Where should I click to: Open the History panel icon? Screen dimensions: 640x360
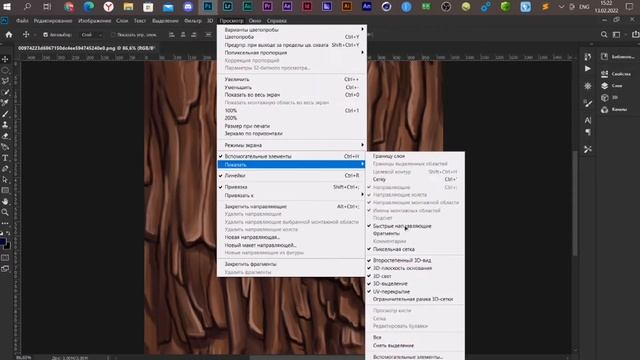tap(588, 57)
